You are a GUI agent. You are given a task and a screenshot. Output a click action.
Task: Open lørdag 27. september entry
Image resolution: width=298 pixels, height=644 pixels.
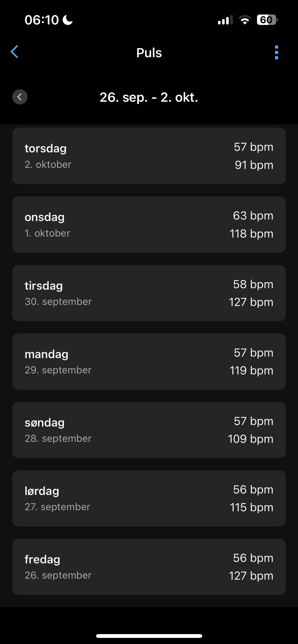coord(149,498)
